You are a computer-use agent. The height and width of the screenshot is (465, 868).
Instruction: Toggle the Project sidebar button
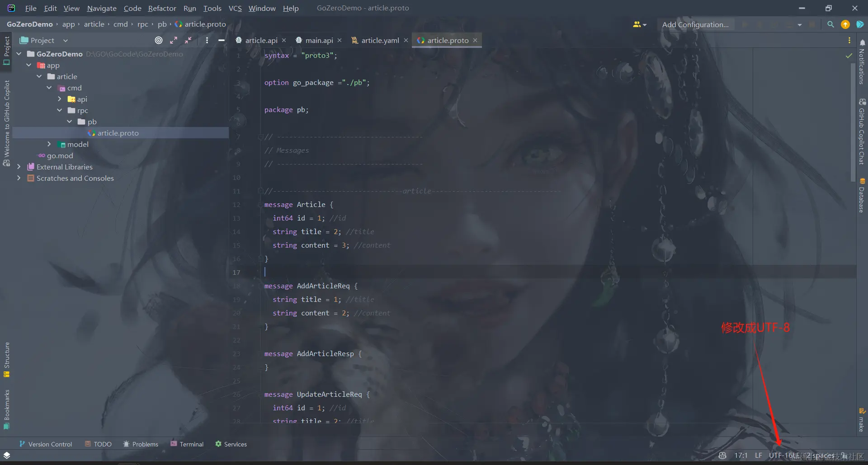click(6, 51)
